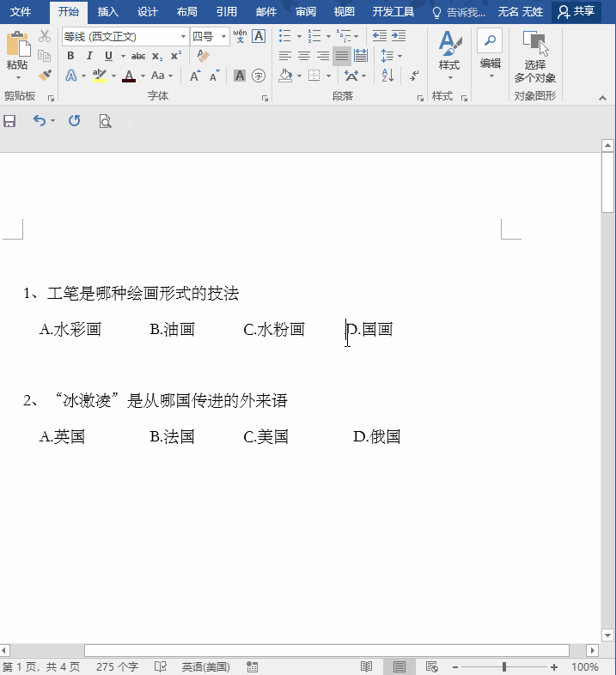Toggle distributed alignment

[x=361, y=56]
